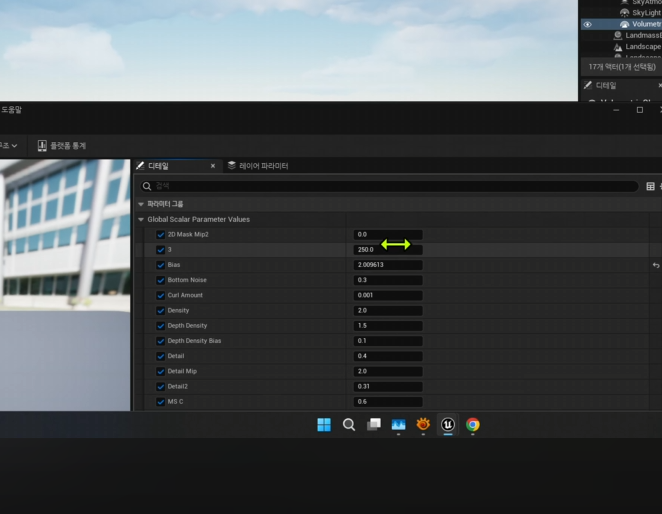Uncheck the Curl Amount override checkbox

(x=160, y=296)
